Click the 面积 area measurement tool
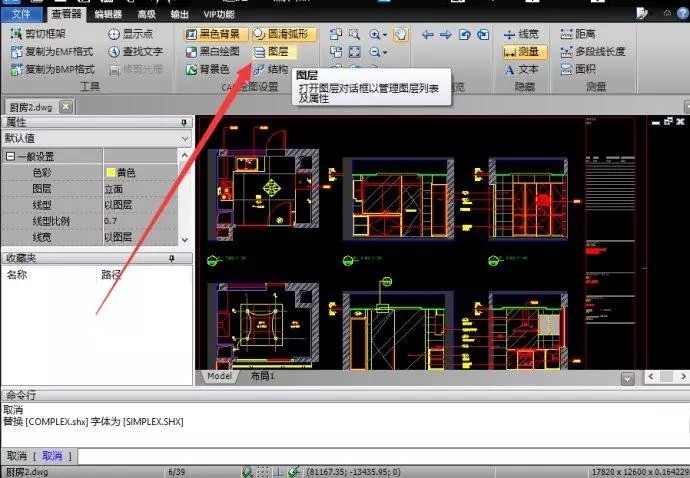The image size is (690, 478). 580,69
